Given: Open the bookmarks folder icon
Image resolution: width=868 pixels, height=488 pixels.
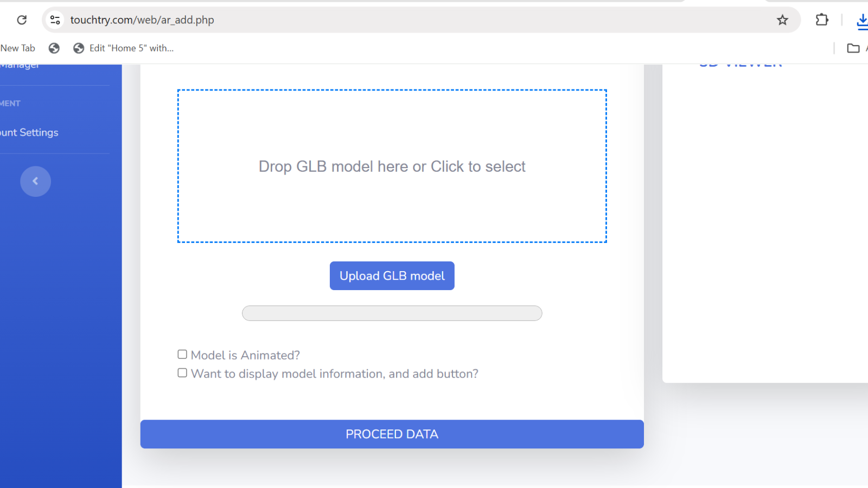Looking at the screenshot, I should pyautogui.click(x=852, y=48).
